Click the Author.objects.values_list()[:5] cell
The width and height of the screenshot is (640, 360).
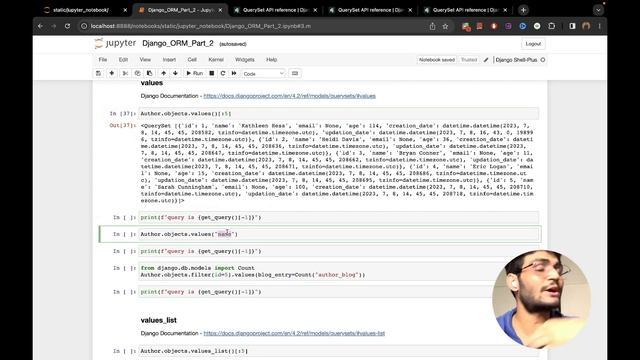pos(338,351)
